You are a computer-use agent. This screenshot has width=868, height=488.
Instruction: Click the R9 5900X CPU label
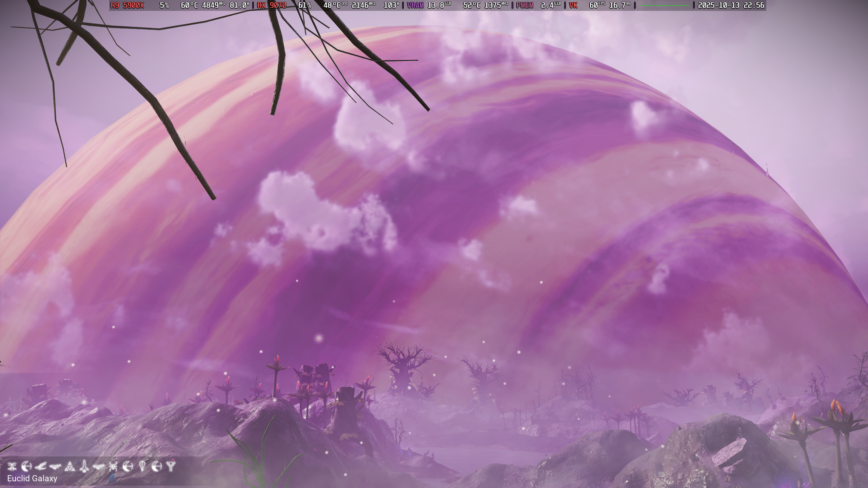(127, 5)
